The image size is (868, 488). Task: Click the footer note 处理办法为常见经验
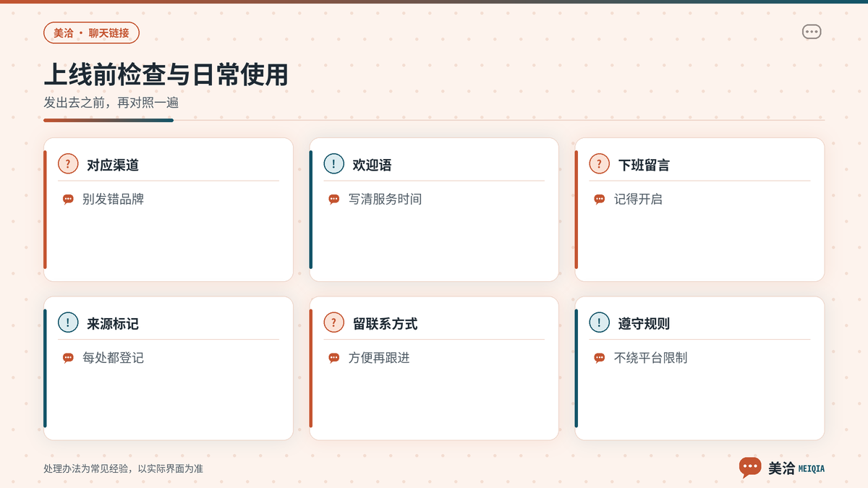86,468
